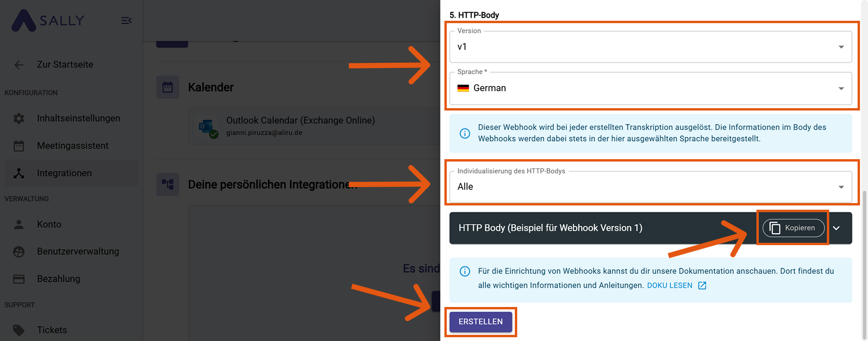Open Konto in the sidebar
This screenshot has height=341, width=868.
click(49, 224)
